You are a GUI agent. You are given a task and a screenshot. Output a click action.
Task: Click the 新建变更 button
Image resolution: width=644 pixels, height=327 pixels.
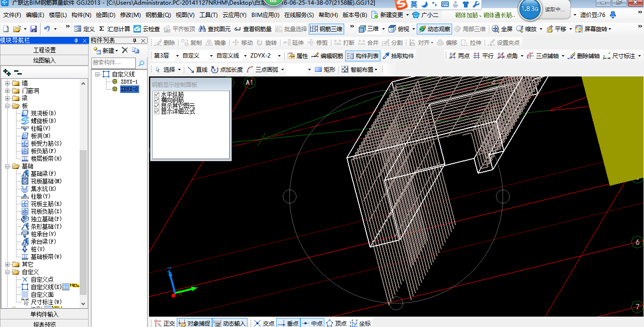(390, 15)
